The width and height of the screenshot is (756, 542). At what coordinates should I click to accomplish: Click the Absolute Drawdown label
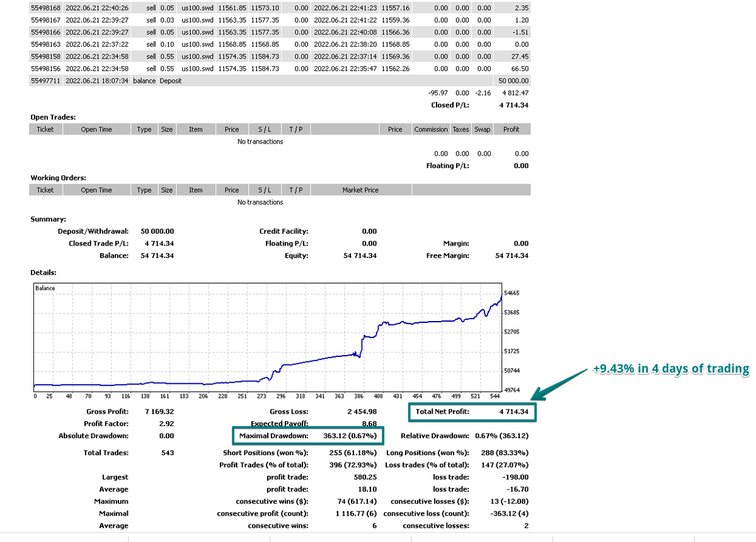[x=94, y=436]
